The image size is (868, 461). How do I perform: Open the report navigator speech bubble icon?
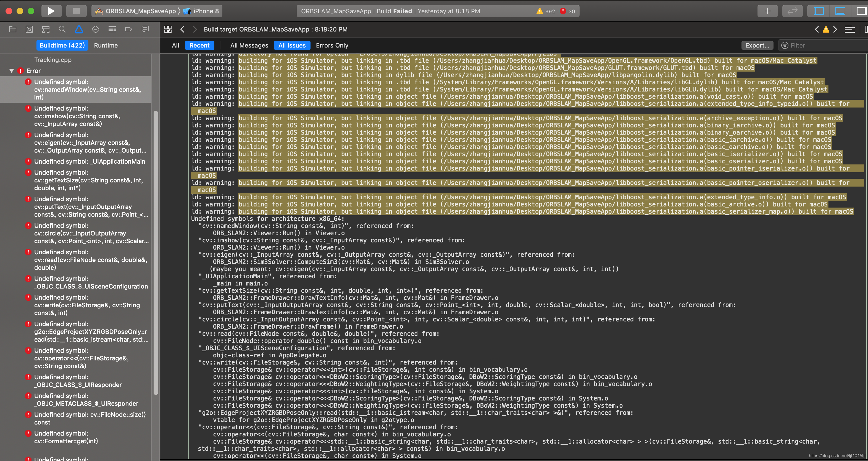pos(145,29)
